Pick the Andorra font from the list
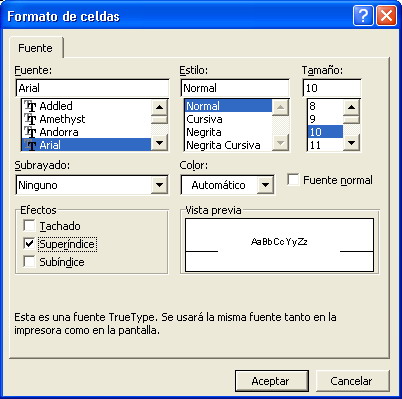This screenshot has height=399, width=402. click(86, 132)
